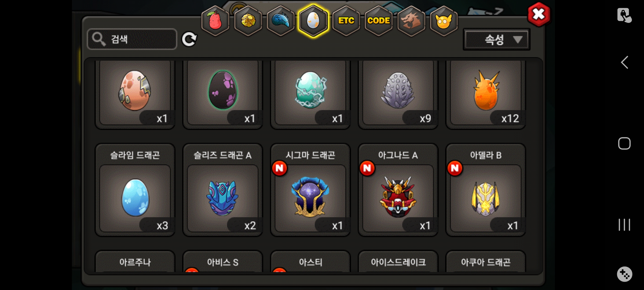Select the gold nugget category tab
Image resolution: width=644 pixels, height=290 pixels.
(x=248, y=21)
